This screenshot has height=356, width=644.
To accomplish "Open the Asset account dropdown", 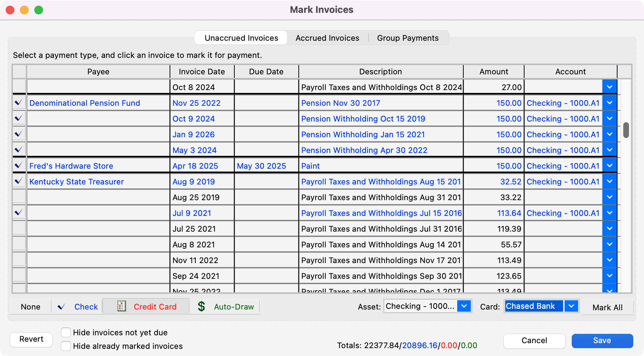I will [x=464, y=306].
